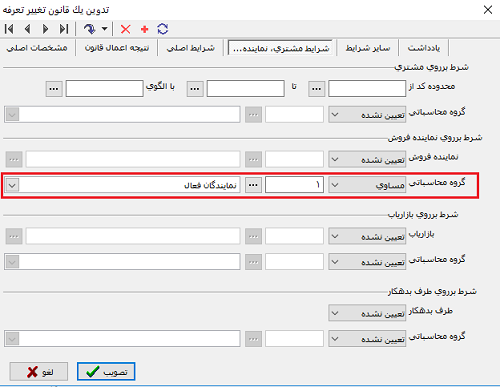
Task: Select the شرایط اصلی tab
Action: [191, 48]
